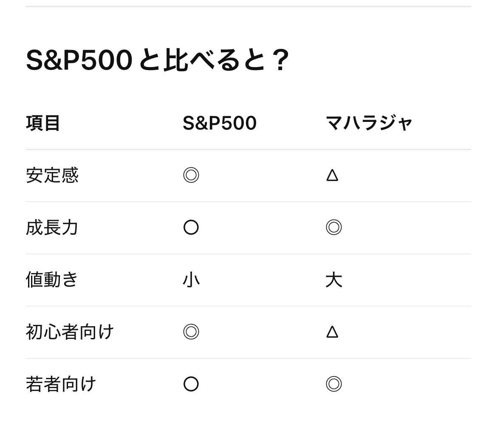Image resolution: width=497 pixels, height=448 pixels.
Task: Click the 成長力 row label
Action: click(x=52, y=228)
